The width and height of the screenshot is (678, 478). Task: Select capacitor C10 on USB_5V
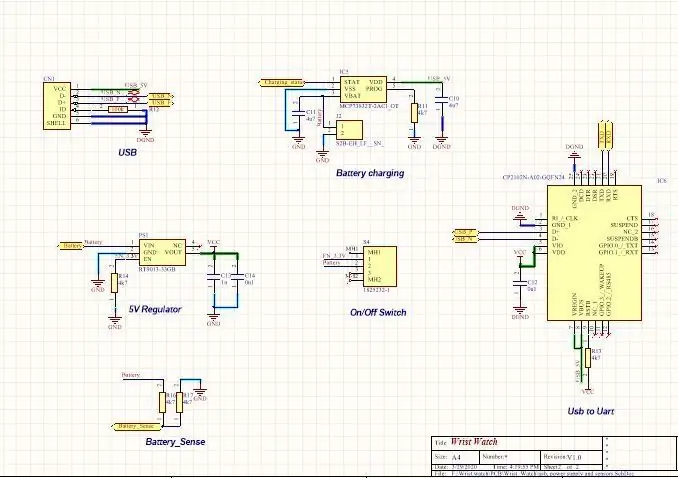(x=441, y=102)
